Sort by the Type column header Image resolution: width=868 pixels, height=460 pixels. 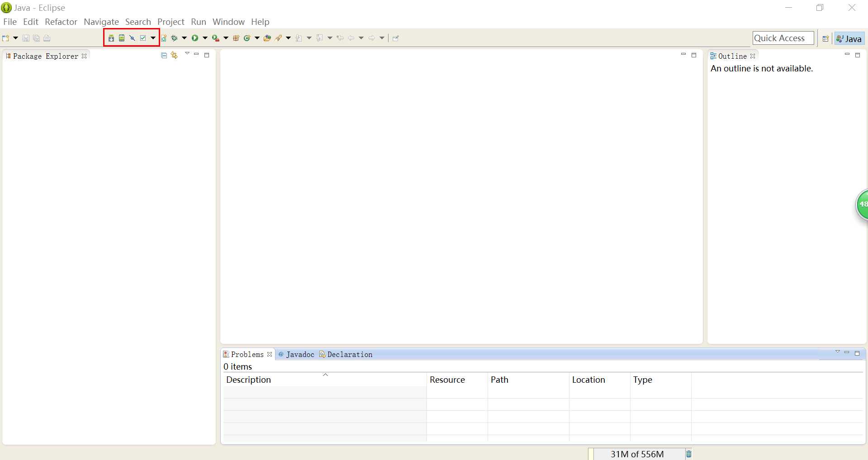click(x=661, y=380)
